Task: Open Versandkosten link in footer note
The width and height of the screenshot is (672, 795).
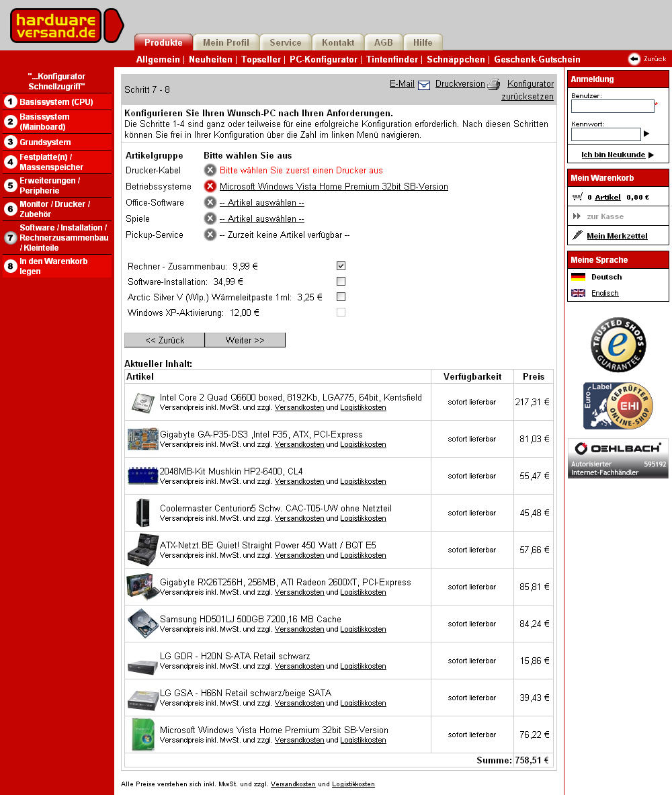Action: [x=292, y=784]
